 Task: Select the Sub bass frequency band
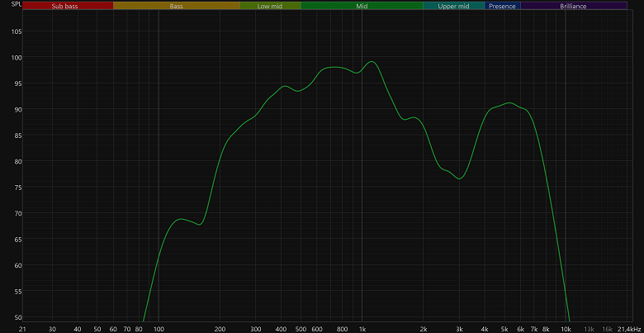click(68, 6)
